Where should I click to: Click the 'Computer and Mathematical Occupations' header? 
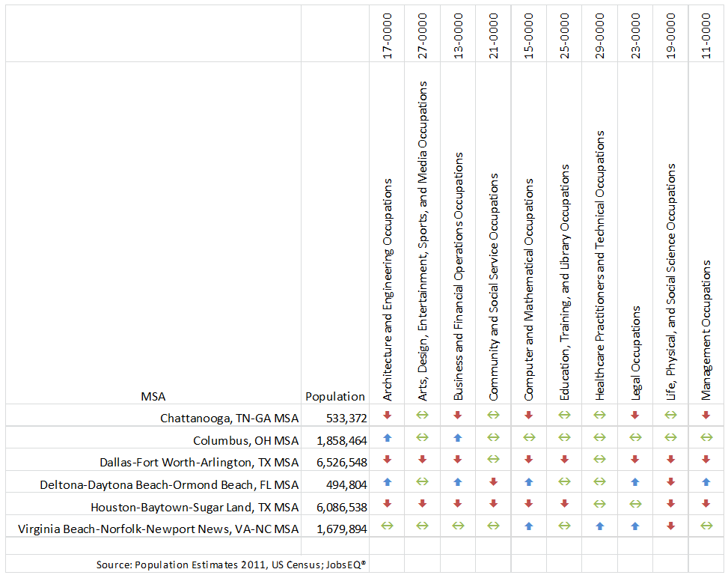[x=529, y=290]
